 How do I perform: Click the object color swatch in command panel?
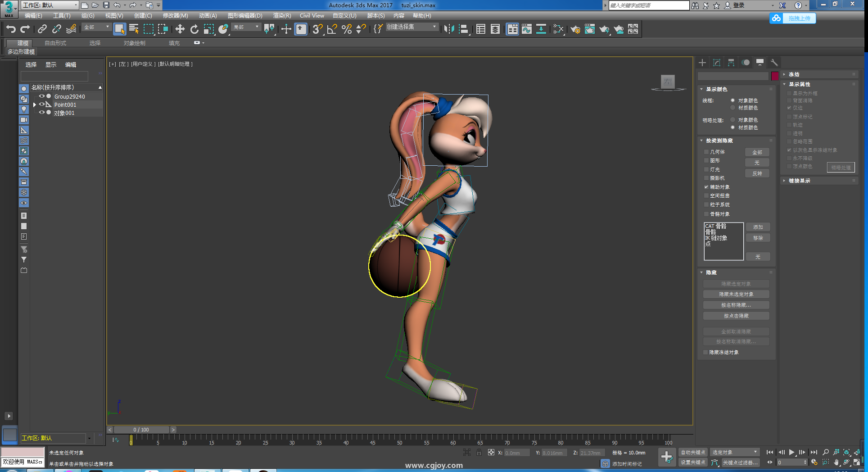click(775, 76)
